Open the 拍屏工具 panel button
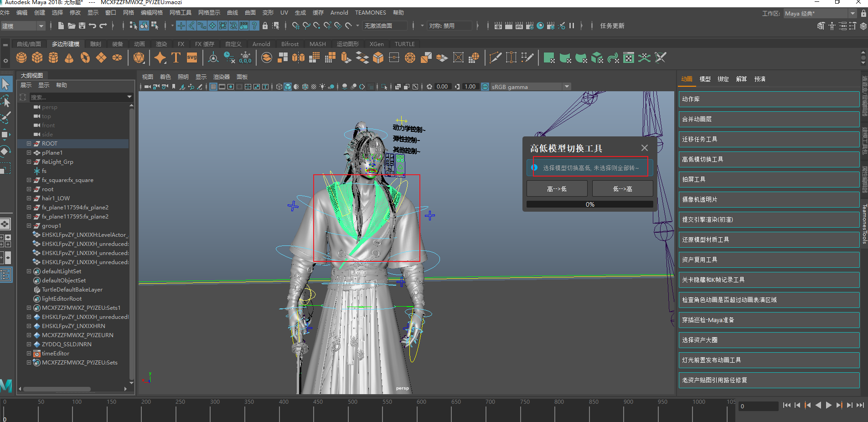 coord(769,179)
